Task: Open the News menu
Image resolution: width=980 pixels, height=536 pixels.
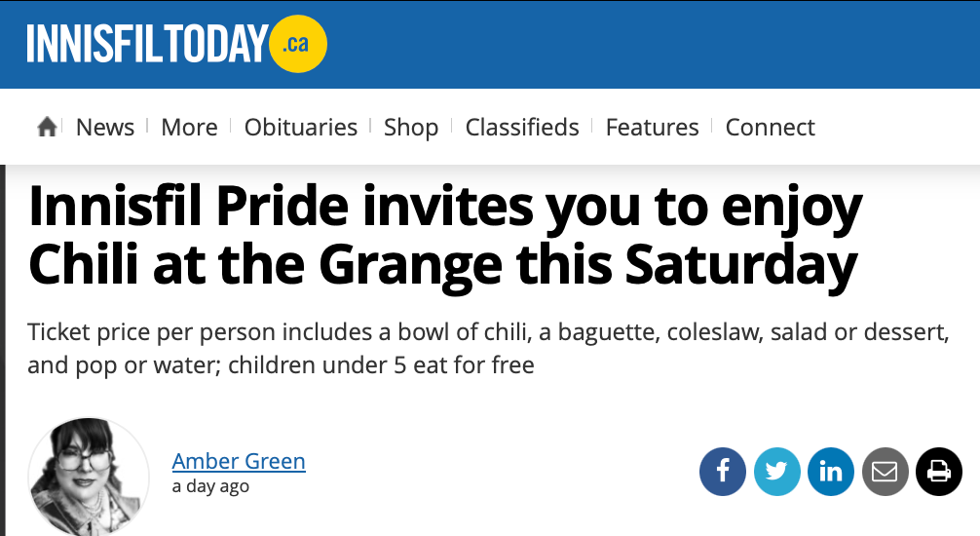Action: (105, 128)
